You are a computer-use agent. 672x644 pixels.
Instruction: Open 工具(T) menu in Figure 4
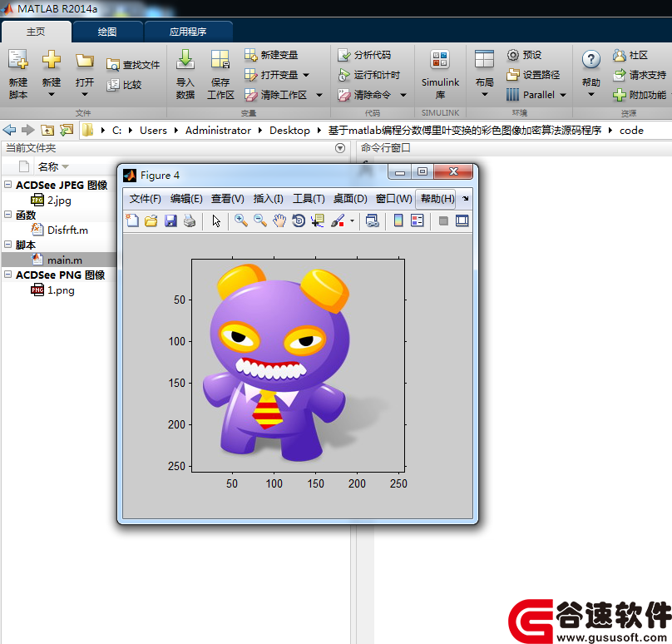(x=309, y=199)
